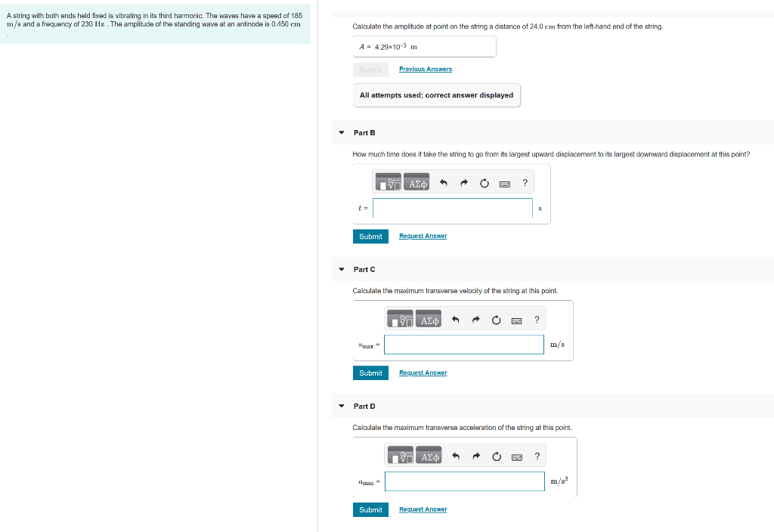774x532 pixels.
Task: Click the redo arrow in Part D toolbar
Action: [x=476, y=455]
